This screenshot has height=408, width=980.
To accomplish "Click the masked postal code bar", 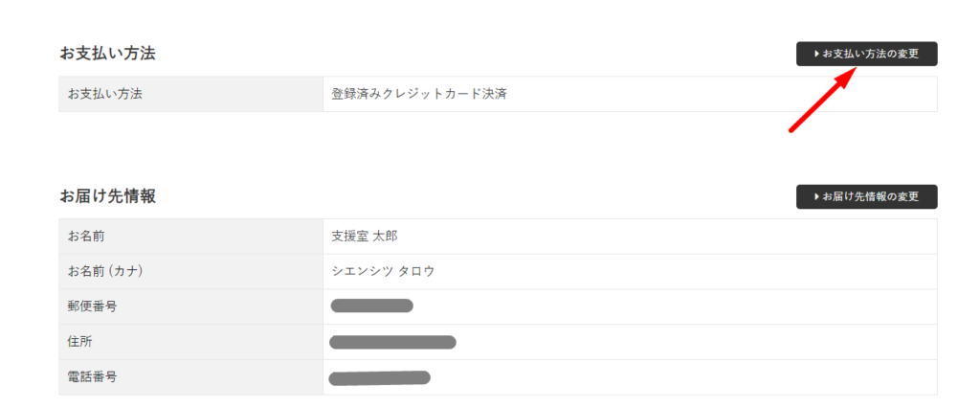I will (371, 306).
